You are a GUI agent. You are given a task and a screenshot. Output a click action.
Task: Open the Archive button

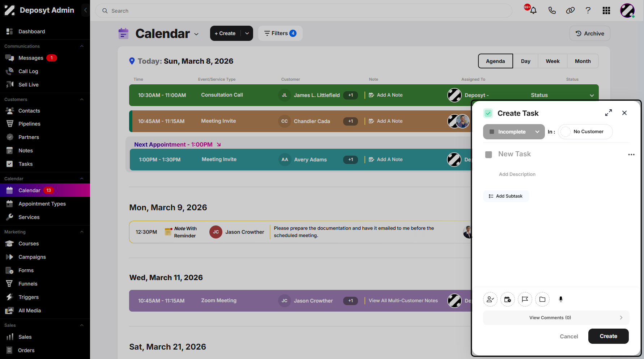click(590, 33)
